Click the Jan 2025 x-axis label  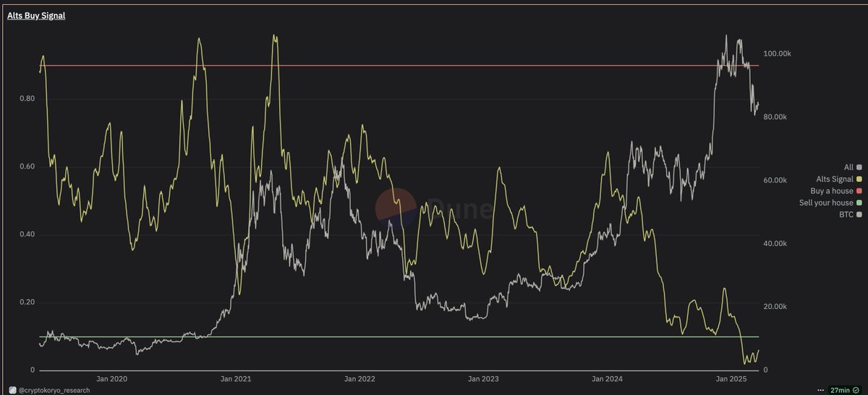(731, 378)
